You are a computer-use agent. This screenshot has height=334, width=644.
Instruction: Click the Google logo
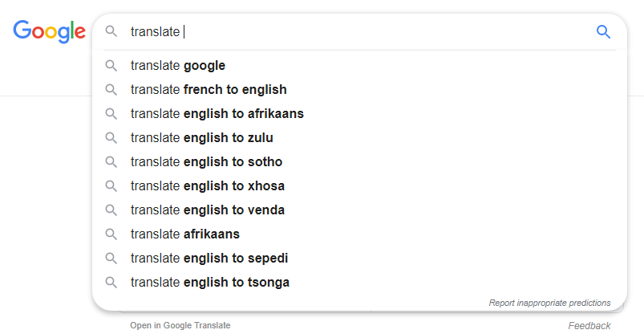[49, 31]
